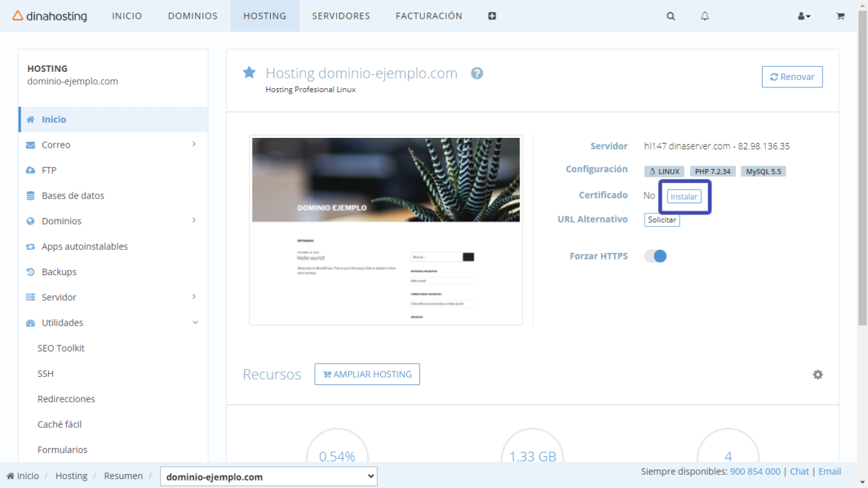Click the plus icon in the top bar
The width and height of the screenshot is (868, 488).
[x=492, y=16]
